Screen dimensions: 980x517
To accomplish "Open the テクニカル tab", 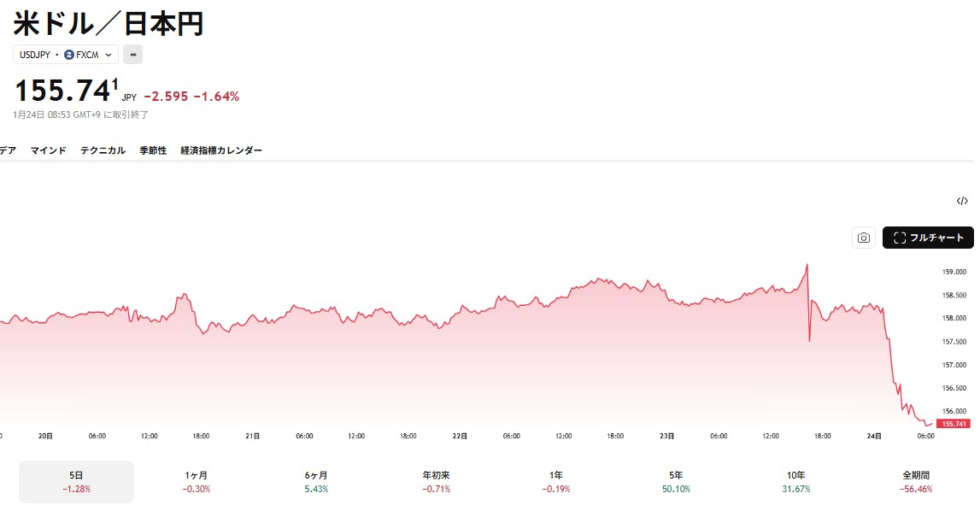I will (103, 150).
